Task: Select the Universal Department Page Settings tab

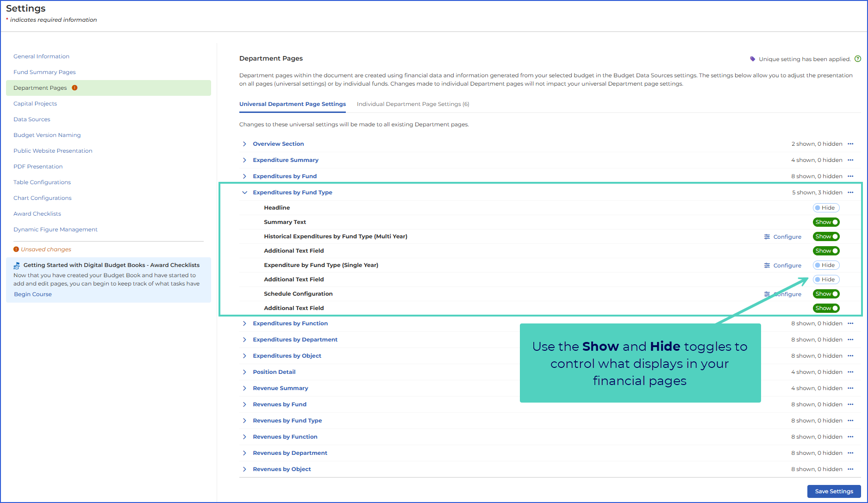Action: click(x=293, y=104)
